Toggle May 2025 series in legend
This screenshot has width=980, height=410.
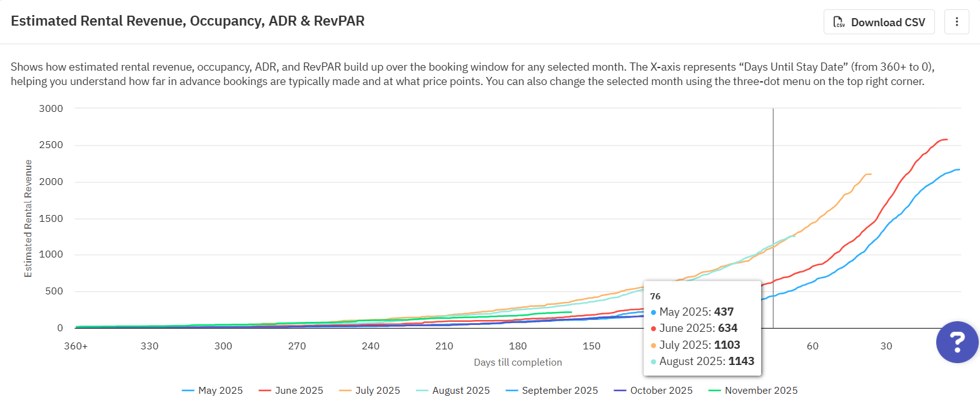(213, 391)
